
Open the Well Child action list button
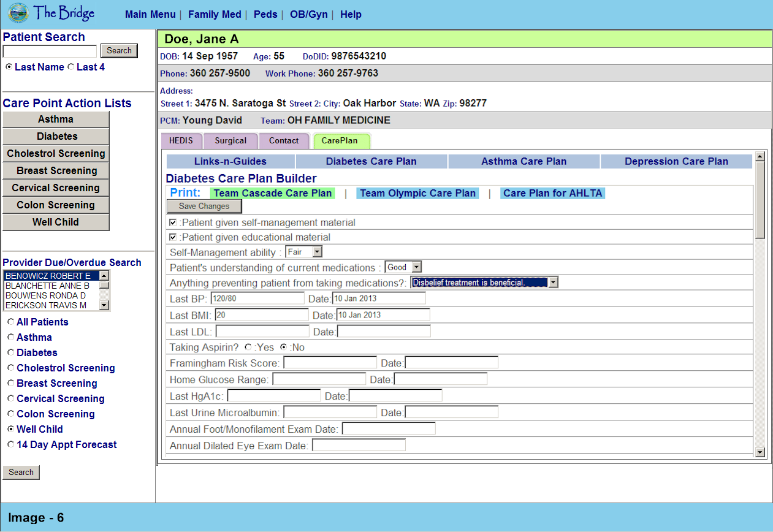coord(56,222)
